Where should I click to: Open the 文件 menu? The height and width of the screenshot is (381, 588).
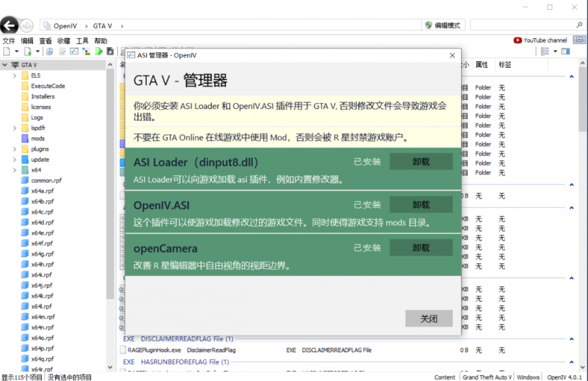pyautogui.click(x=9, y=41)
